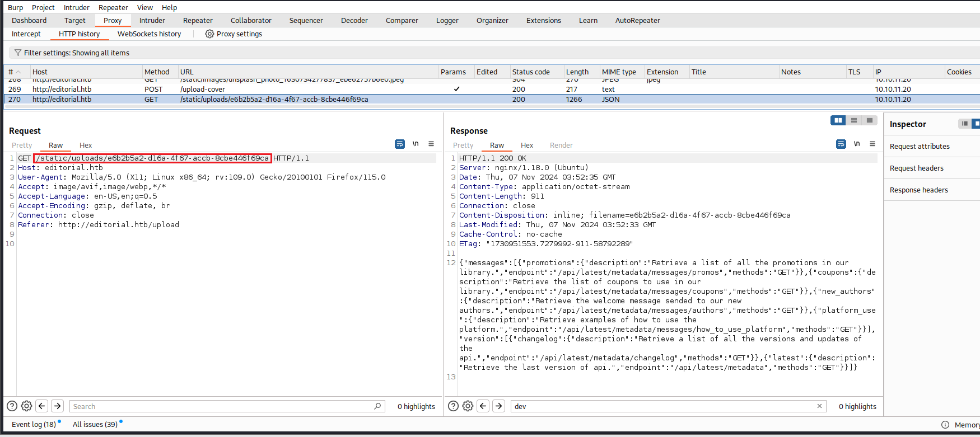Sort history by Status code column

tap(536, 72)
